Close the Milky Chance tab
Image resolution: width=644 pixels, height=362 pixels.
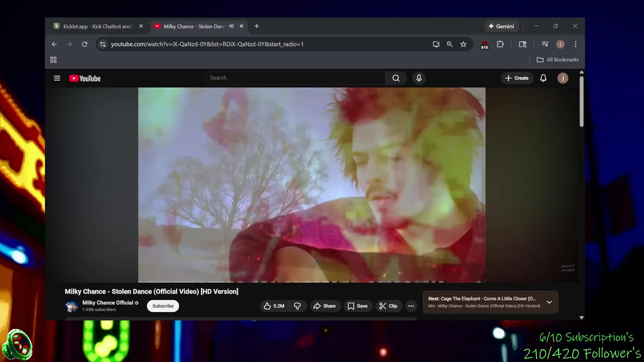coord(242,26)
